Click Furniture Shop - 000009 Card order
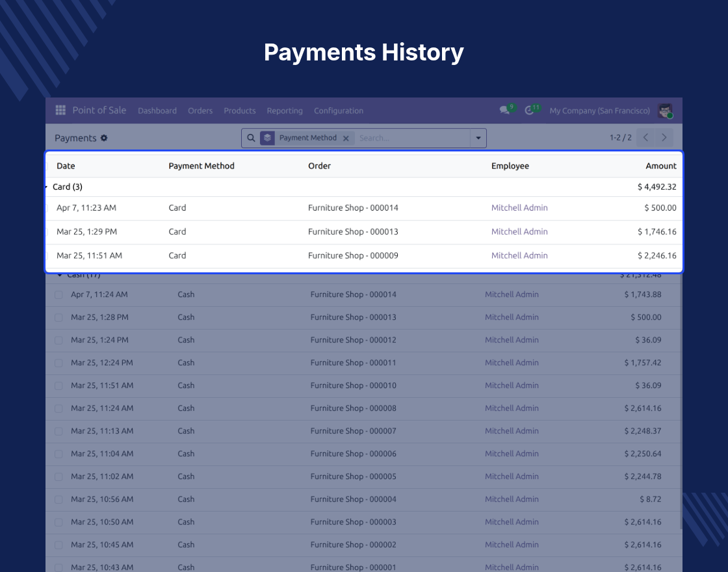This screenshot has height=572, width=728. click(354, 255)
